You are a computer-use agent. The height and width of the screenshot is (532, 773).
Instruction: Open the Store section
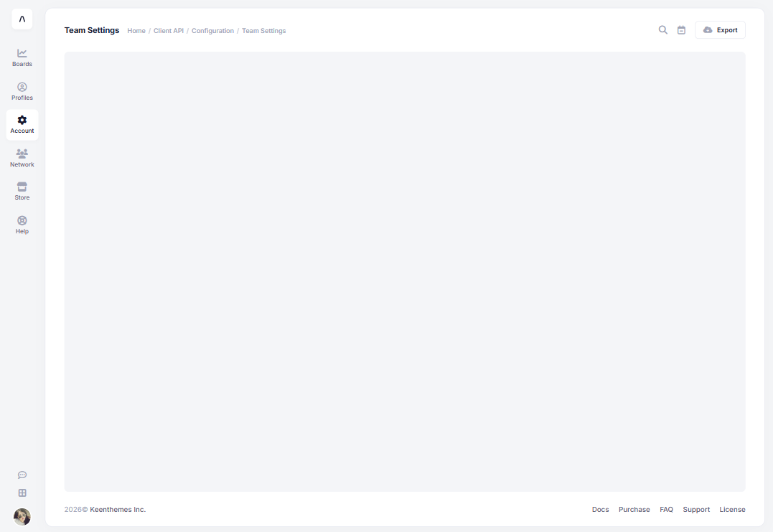22,191
